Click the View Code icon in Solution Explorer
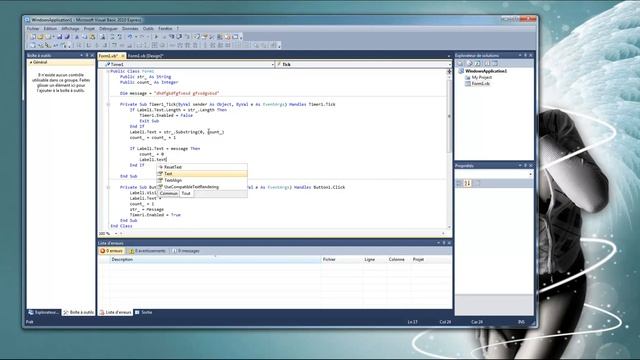Screen dimensions: 640x360 point(487,64)
